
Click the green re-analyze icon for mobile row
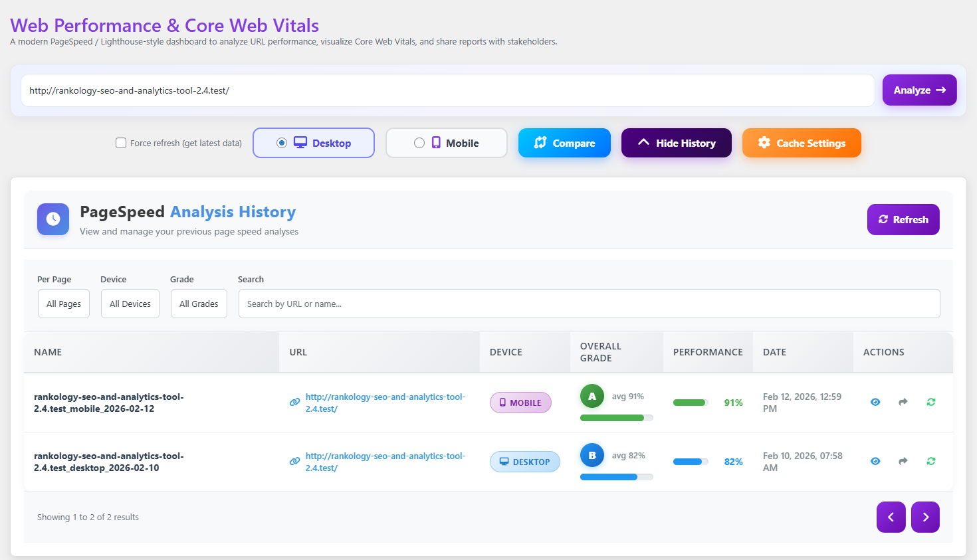(x=931, y=402)
